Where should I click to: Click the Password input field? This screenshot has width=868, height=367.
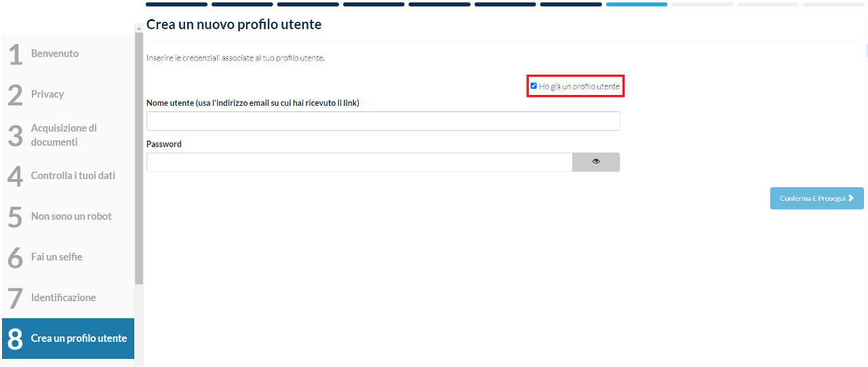(359, 162)
